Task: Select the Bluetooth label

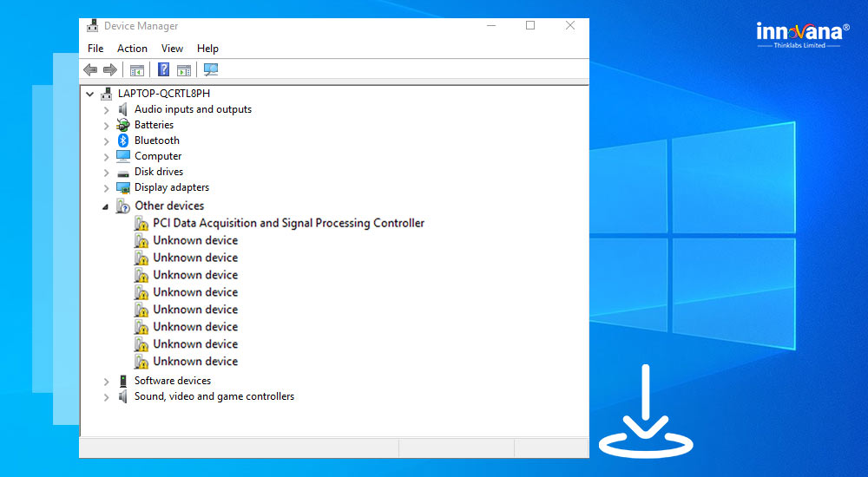Action: coord(156,140)
